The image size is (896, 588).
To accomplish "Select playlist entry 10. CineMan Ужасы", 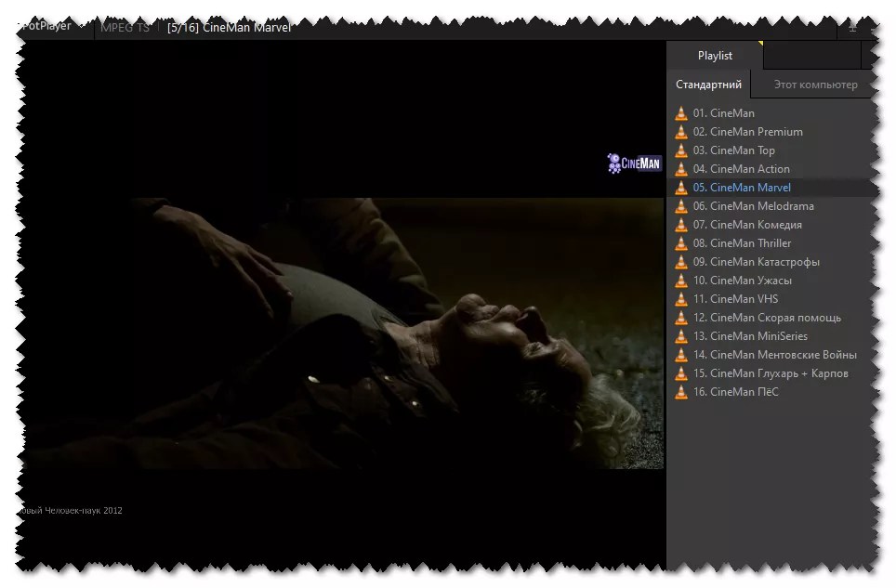I will pos(772,281).
